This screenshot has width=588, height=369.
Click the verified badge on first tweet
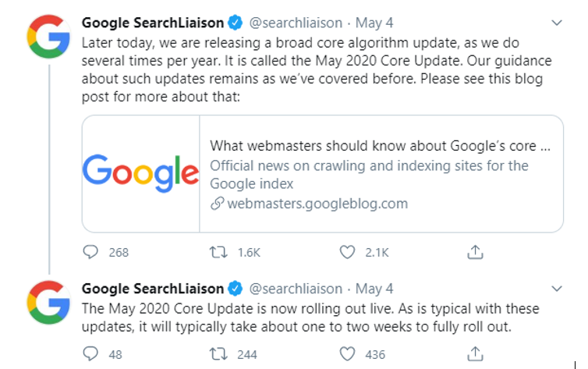[x=237, y=23]
